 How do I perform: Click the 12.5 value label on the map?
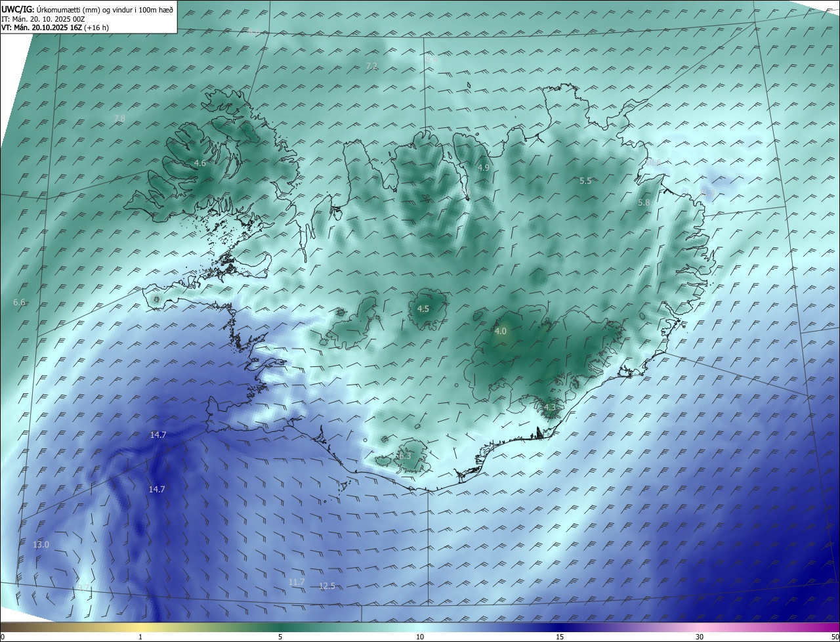click(x=327, y=586)
